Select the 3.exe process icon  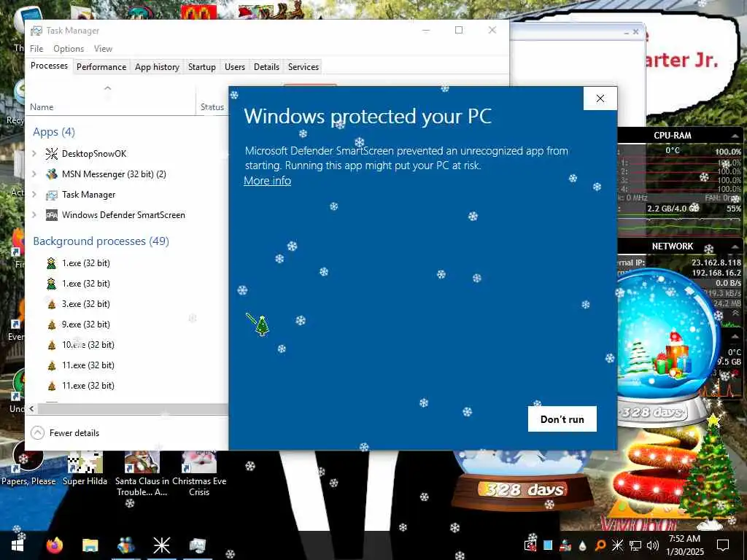click(x=52, y=304)
